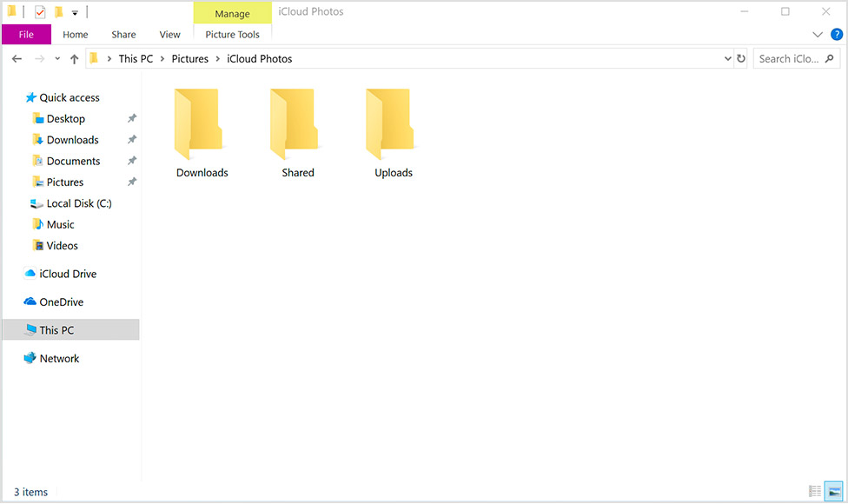The width and height of the screenshot is (848, 504).
Task: Open the File menu tab
Action: coord(26,35)
